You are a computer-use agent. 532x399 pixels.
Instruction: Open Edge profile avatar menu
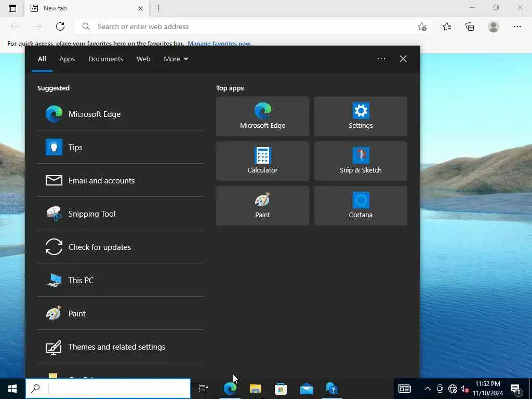coord(494,26)
